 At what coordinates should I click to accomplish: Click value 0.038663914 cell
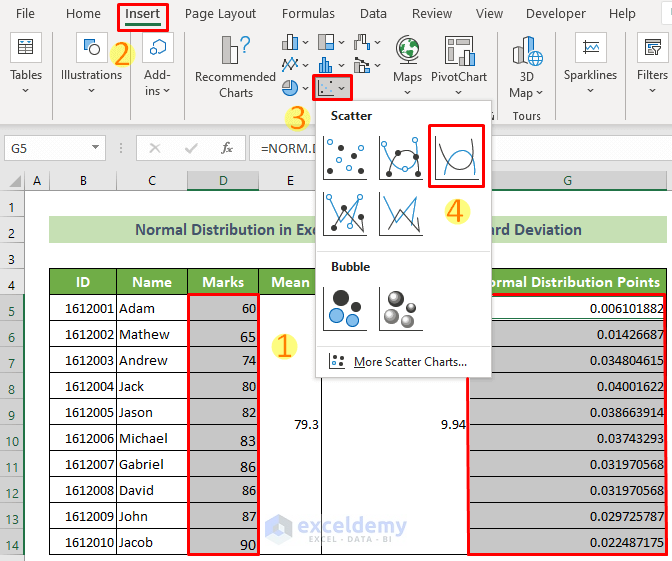click(567, 412)
